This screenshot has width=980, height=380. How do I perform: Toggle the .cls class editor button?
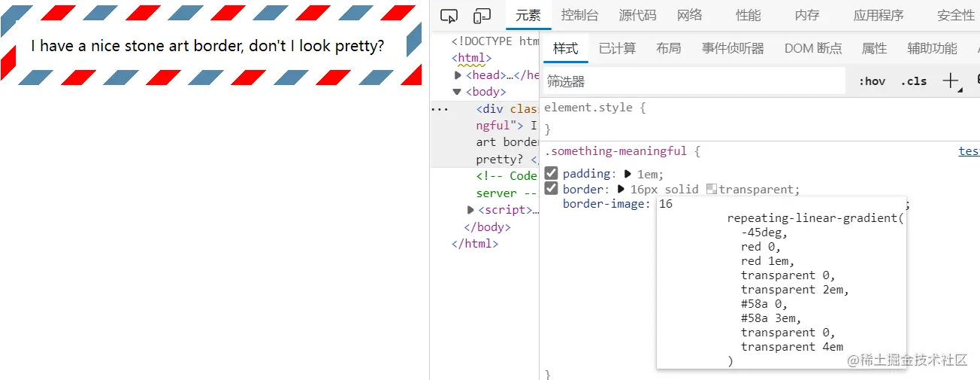coord(914,81)
